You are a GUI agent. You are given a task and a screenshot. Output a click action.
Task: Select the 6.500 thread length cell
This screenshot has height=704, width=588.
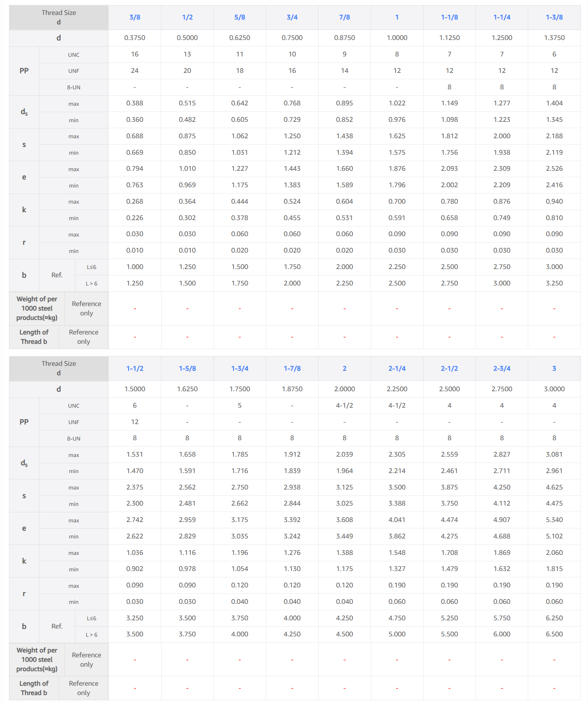click(554, 634)
